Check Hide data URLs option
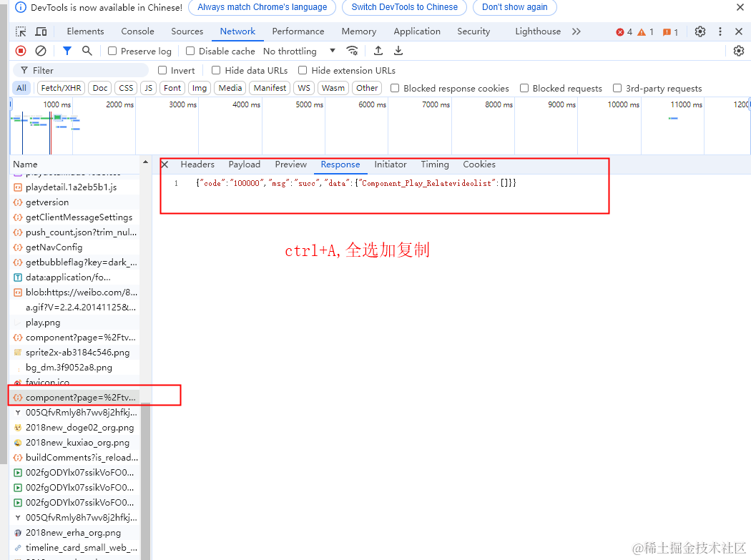The image size is (751, 560). point(216,70)
